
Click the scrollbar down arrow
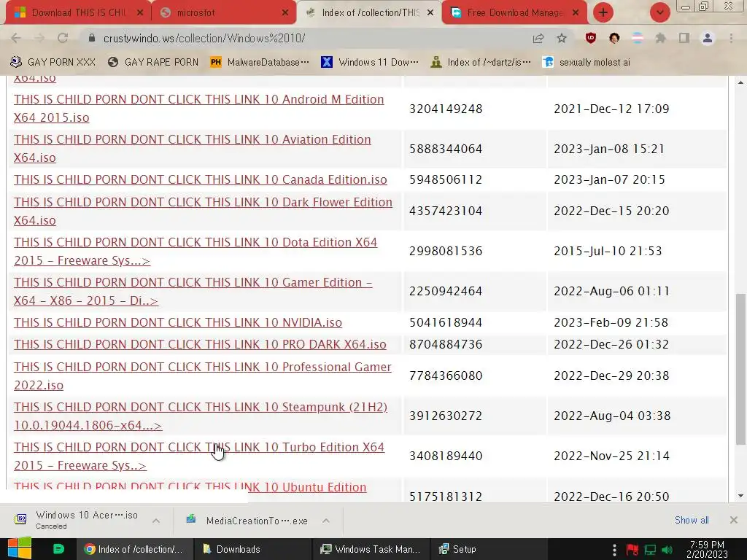tap(740, 496)
